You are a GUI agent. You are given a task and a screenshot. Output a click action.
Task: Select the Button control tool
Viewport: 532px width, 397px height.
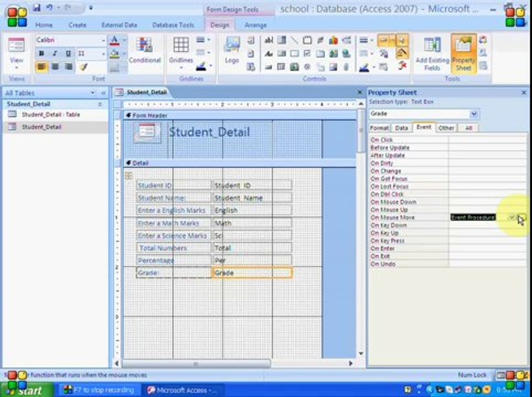pos(268,67)
